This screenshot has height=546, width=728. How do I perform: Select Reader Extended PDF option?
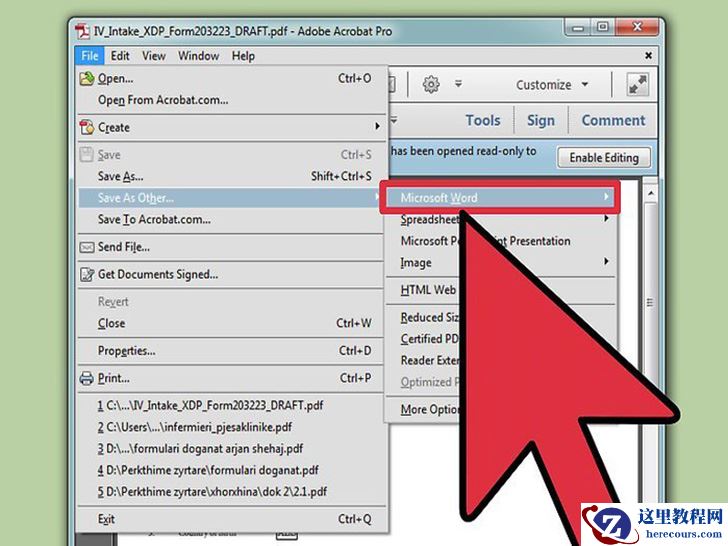(x=430, y=360)
